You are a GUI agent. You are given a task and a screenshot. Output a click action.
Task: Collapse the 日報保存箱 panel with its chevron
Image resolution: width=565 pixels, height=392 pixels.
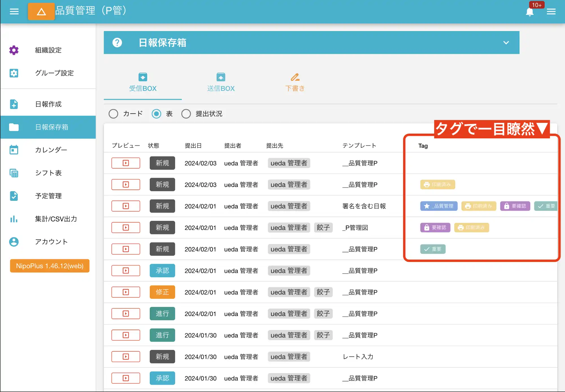(x=505, y=43)
